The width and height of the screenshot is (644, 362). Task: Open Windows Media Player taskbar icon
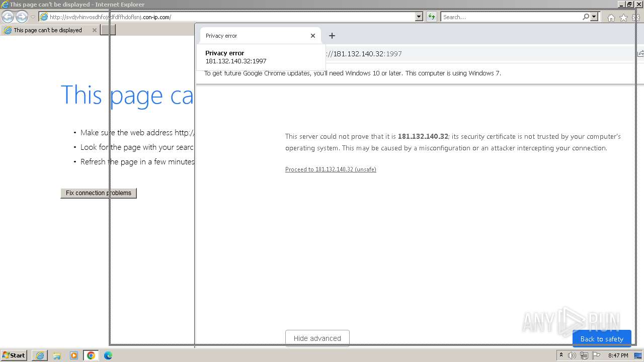74,355
